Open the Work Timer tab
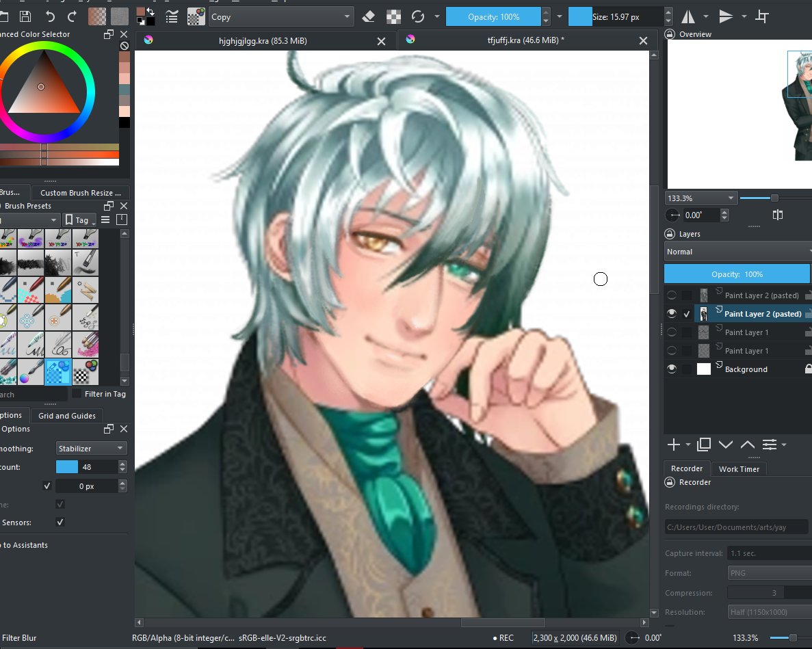Viewport: 812px width, 649px height. 739,469
